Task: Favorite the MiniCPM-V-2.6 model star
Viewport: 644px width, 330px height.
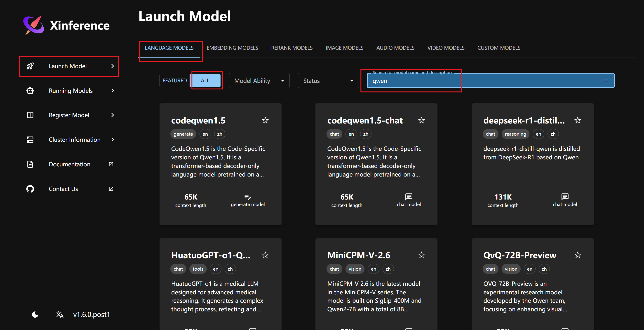Action: click(421, 255)
